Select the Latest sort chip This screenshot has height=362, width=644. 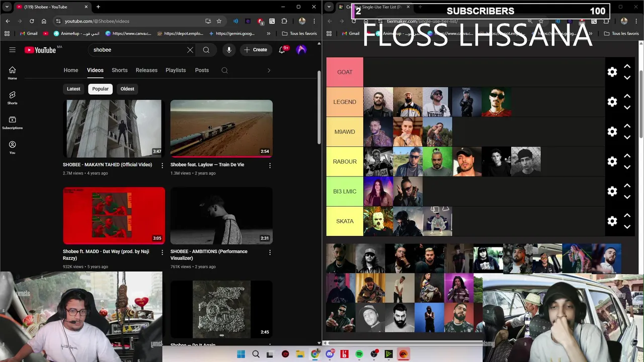73,89
